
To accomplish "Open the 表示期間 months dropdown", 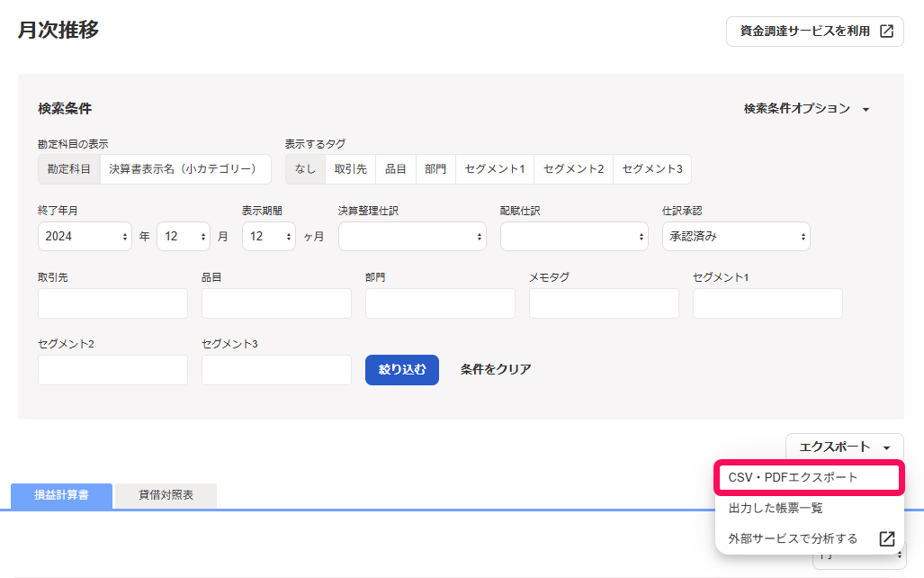I will click(268, 237).
